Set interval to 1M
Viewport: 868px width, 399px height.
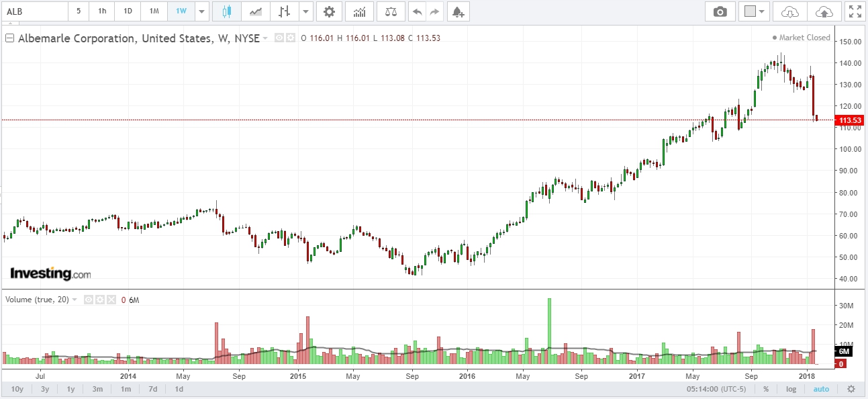point(154,11)
